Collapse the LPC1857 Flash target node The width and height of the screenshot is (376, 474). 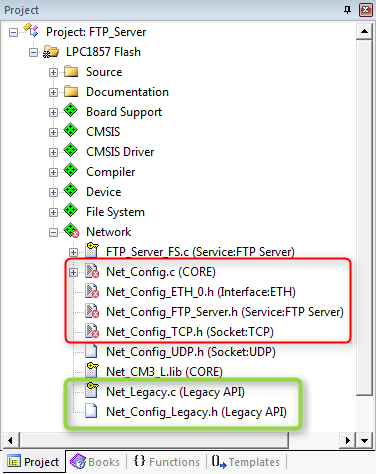pos(33,52)
